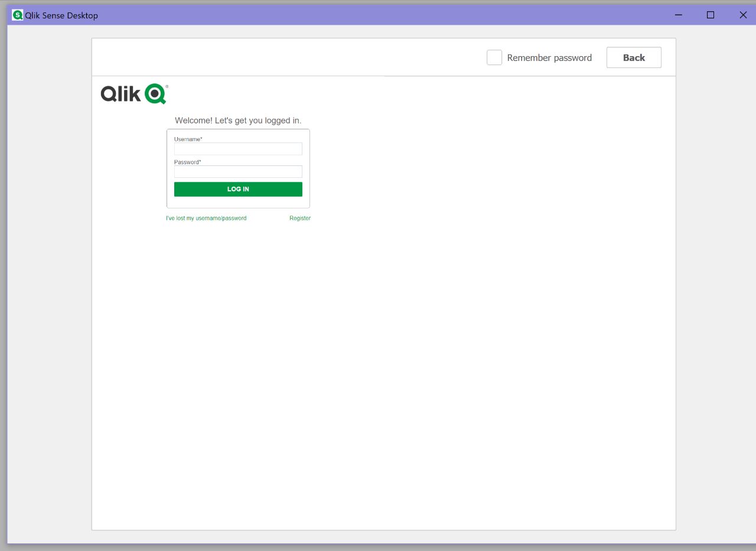This screenshot has width=756, height=551.
Task: Click the Back button
Action: [634, 57]
